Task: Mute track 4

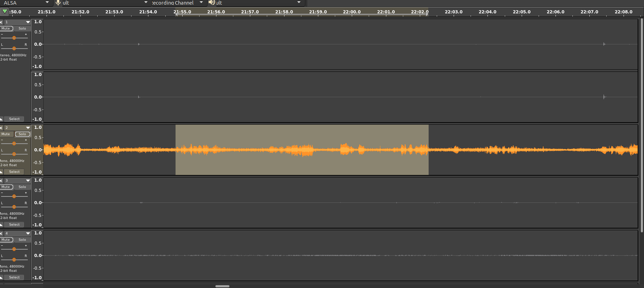Action: coord(6,240)
